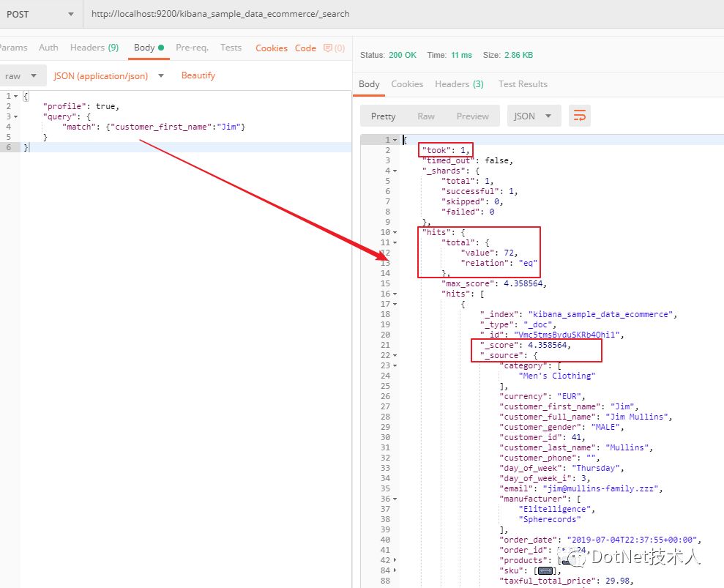The image size is (724, 588).
Task: Click the "match" customer_first_name request line
Action: point(154,127)
